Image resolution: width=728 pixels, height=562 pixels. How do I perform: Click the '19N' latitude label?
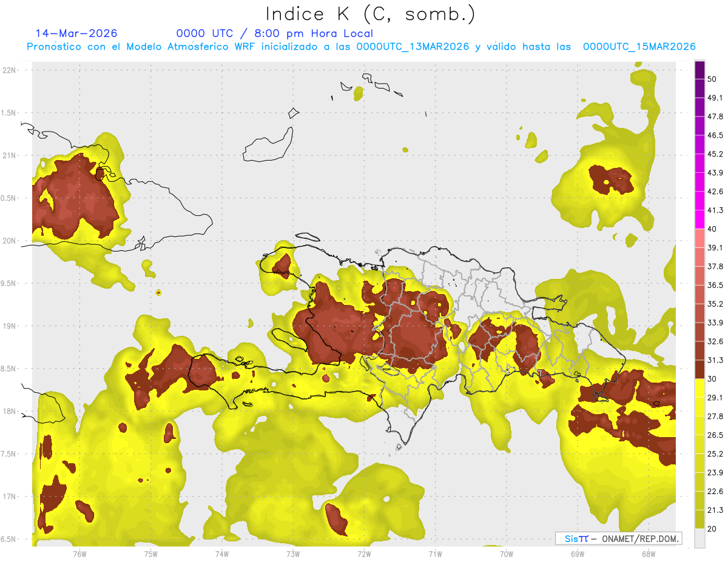coord(9,326)
